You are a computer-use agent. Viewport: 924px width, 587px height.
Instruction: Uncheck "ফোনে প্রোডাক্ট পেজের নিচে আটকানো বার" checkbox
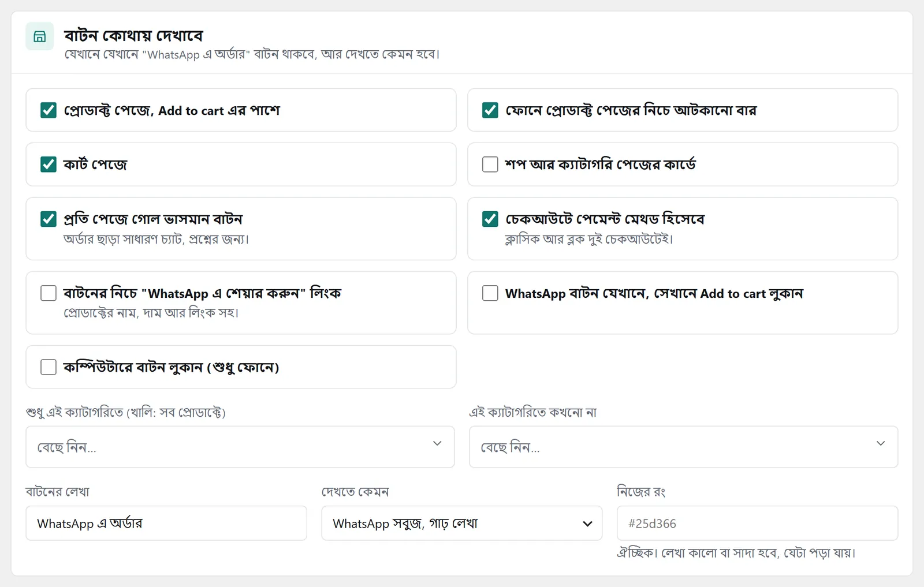click(x=490, y=110)
